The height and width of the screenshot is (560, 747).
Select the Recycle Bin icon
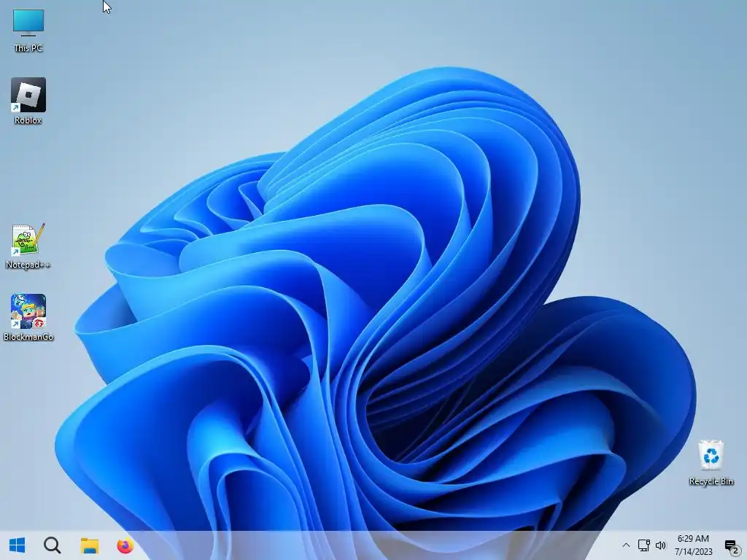pos(711,463)
